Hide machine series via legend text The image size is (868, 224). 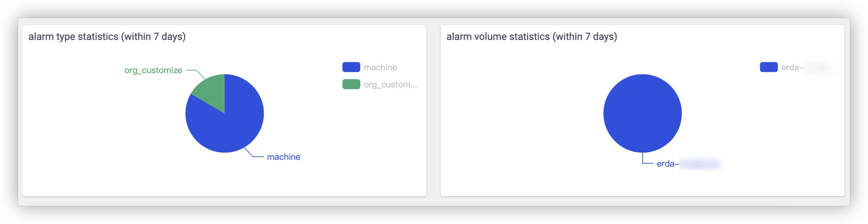(380, 68)
